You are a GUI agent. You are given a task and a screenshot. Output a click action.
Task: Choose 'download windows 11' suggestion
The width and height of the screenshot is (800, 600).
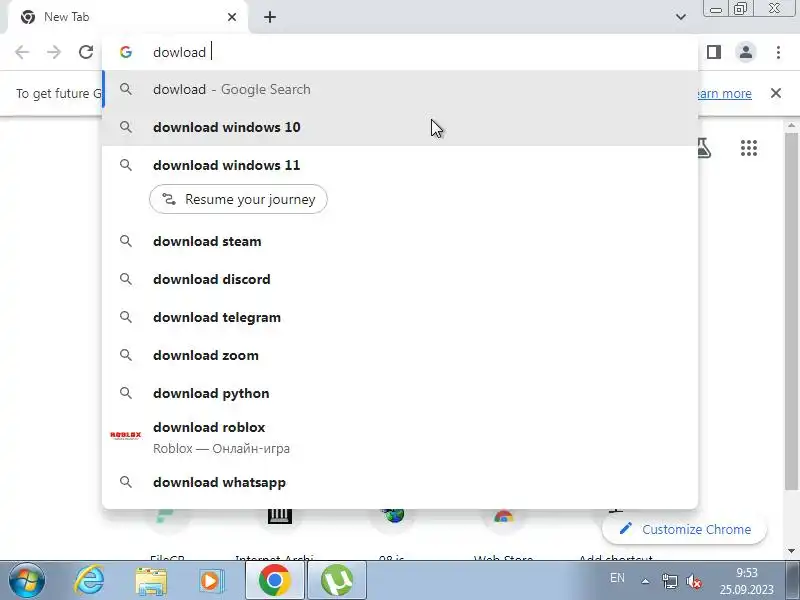(400, 165)
